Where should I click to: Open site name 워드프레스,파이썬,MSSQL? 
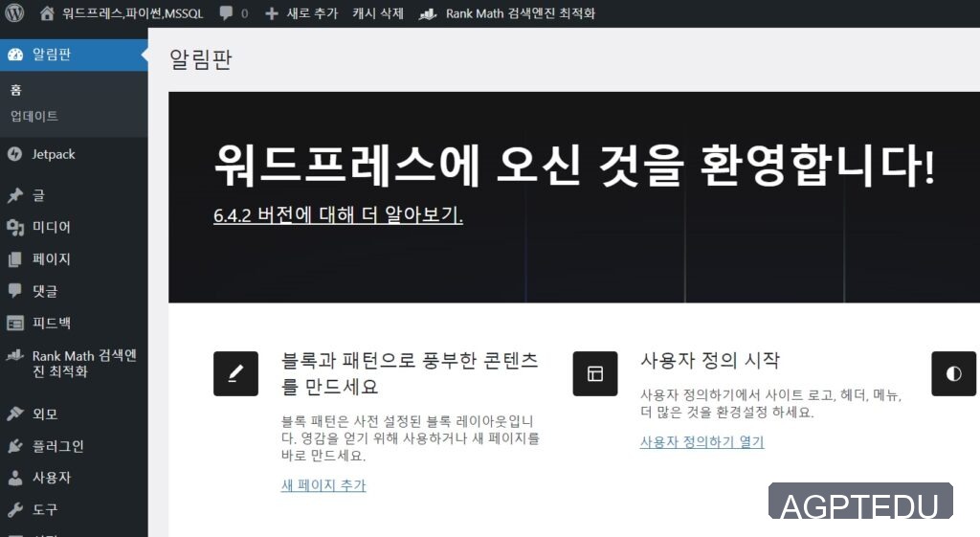[132, 13]
